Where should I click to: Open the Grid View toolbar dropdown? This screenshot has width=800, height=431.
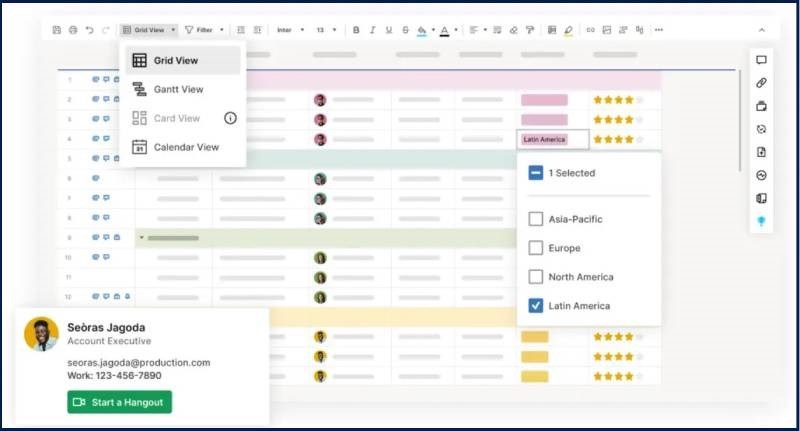(149, 30)
